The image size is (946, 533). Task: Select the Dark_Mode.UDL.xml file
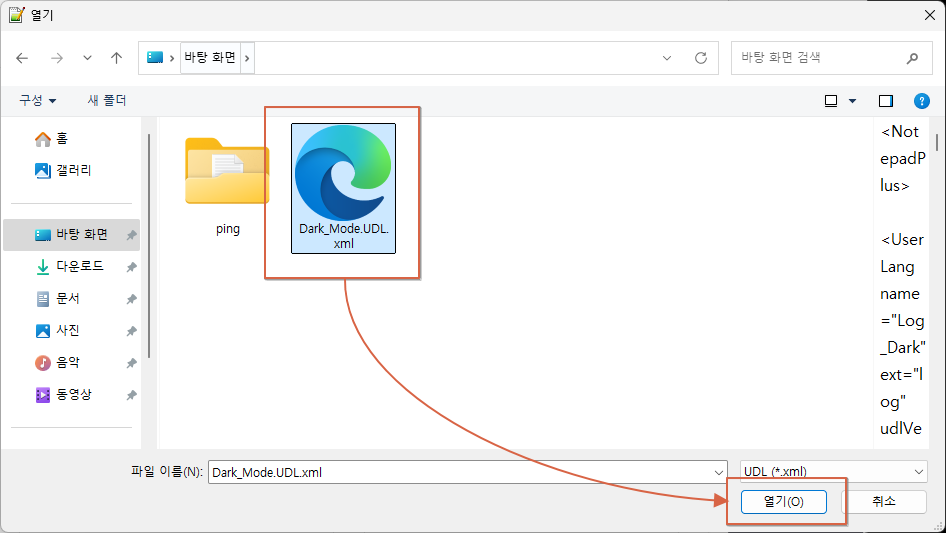tap(343, 188)
